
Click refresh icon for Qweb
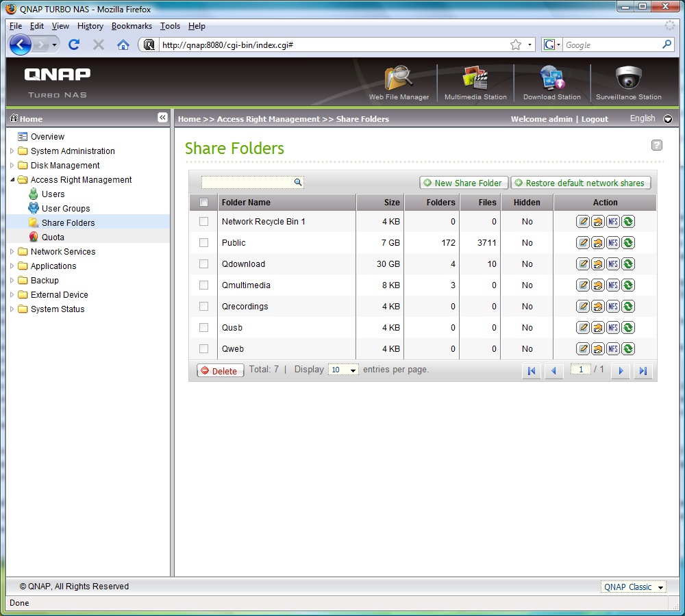point(628,349)
